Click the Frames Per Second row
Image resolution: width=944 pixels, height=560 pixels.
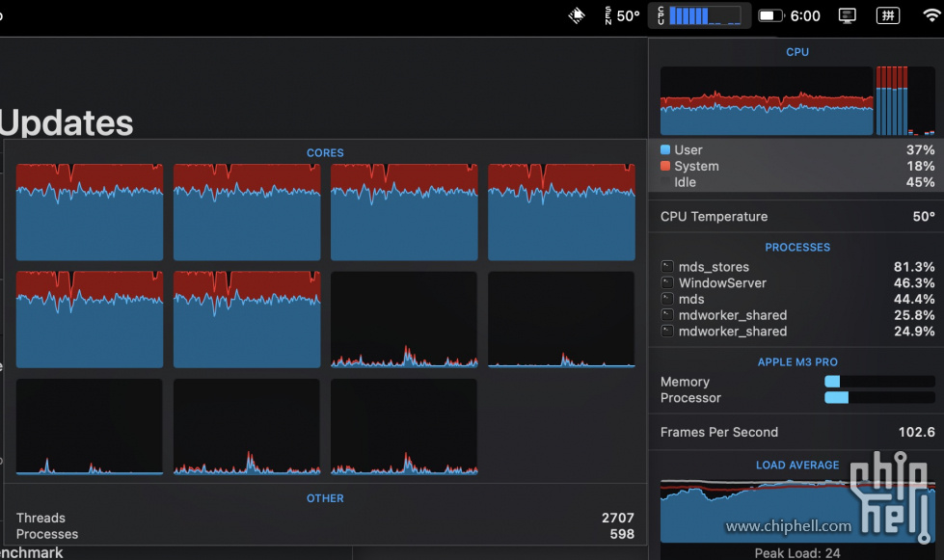(x=797, y=432)
